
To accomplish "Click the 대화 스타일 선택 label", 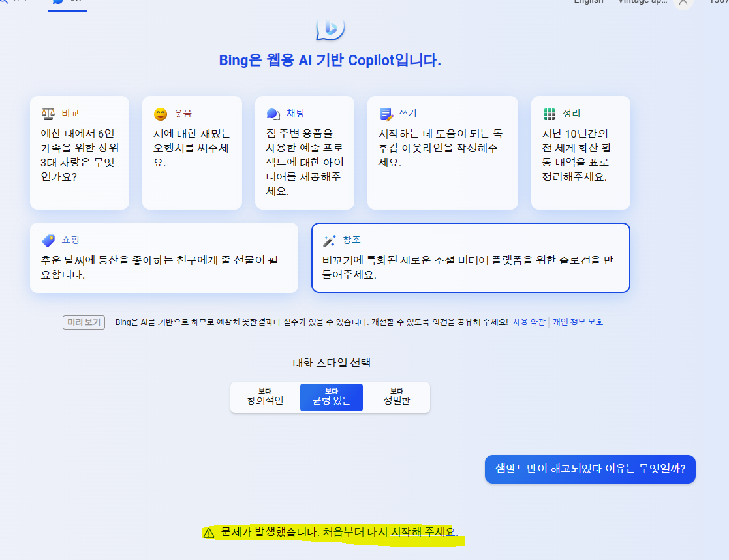I will (x=332, y=363).
